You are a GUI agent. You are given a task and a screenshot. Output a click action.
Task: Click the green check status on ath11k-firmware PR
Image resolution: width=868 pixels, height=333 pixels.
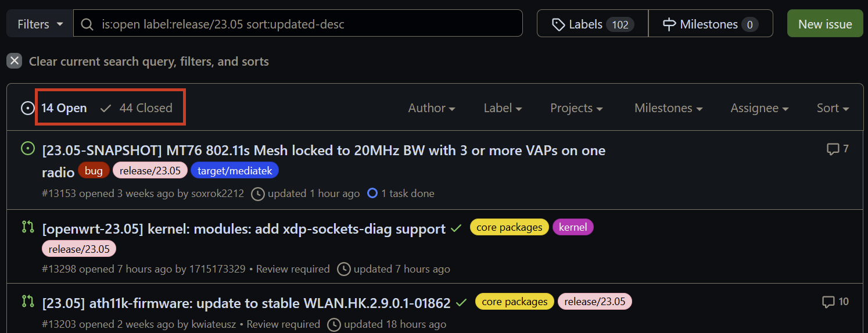pyautogui.click(x=461, y=303)
